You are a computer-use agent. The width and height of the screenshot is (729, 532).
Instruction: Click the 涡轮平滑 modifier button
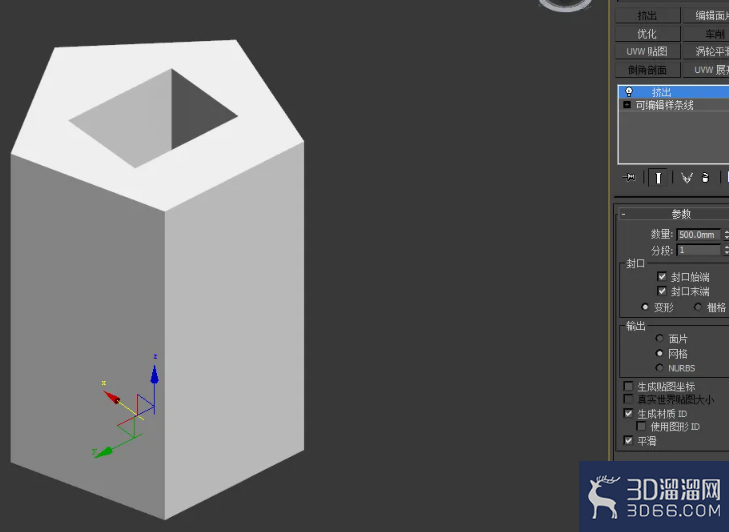tap(706, 51)
